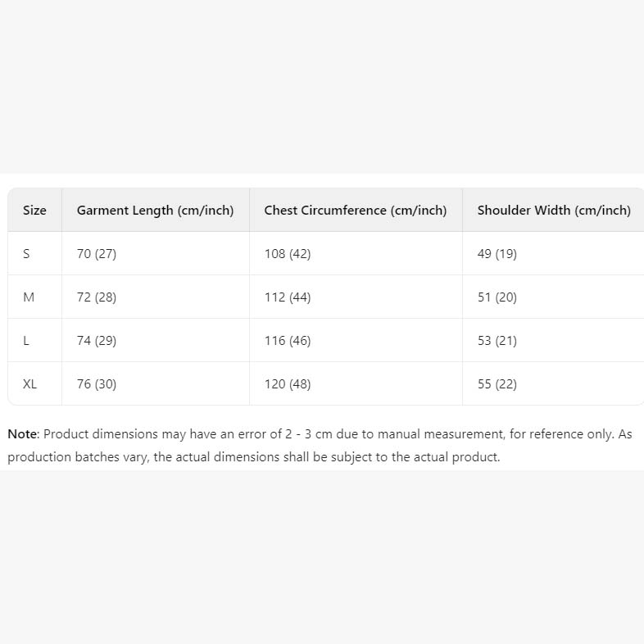Click the 76 (30) garment length value

click(x=97, y=384)
